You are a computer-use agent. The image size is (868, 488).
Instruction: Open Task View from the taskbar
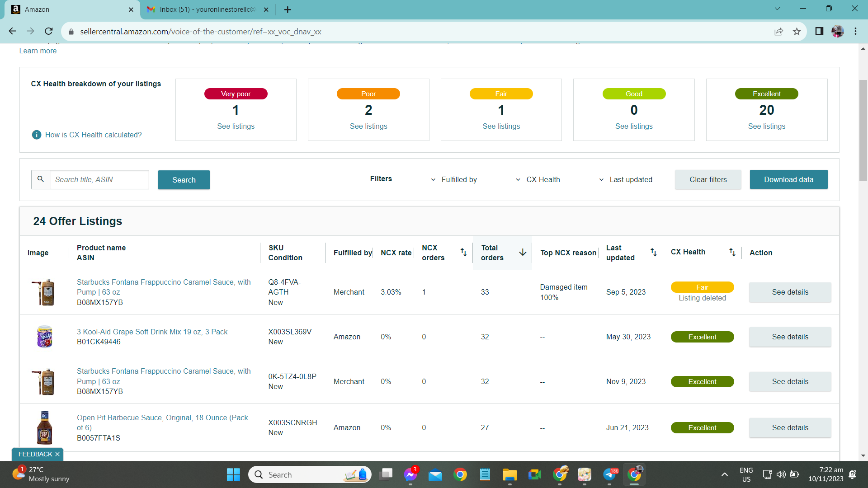386,474
